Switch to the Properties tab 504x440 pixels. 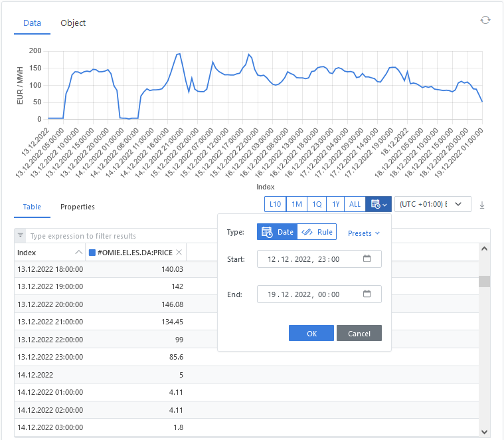pos(78,207)
